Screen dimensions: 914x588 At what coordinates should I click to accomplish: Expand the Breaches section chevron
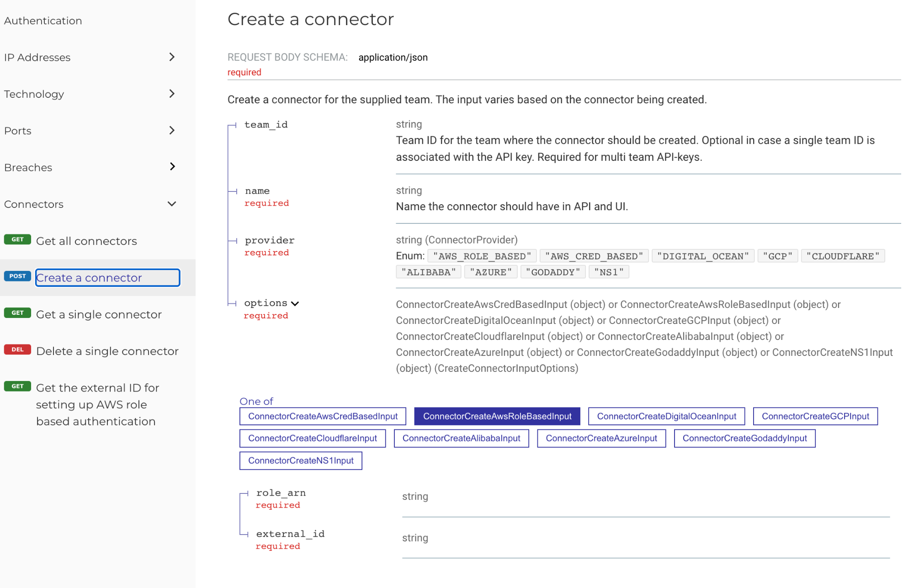pyautogui.click(x=172, y=167)
